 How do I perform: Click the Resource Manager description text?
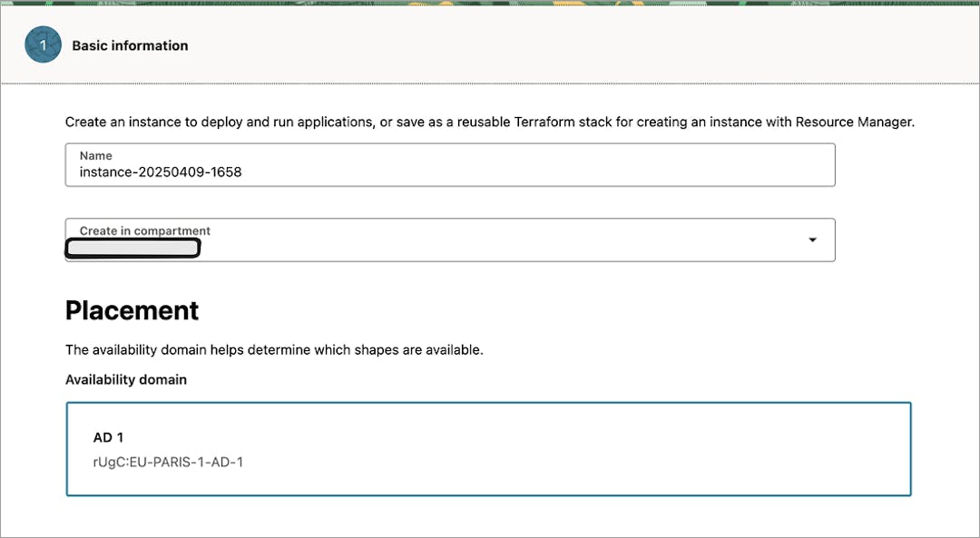[x=490, y=122]
